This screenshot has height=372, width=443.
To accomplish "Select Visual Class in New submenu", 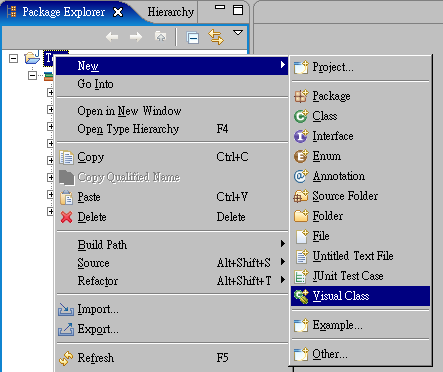I will tap(361, 296).
